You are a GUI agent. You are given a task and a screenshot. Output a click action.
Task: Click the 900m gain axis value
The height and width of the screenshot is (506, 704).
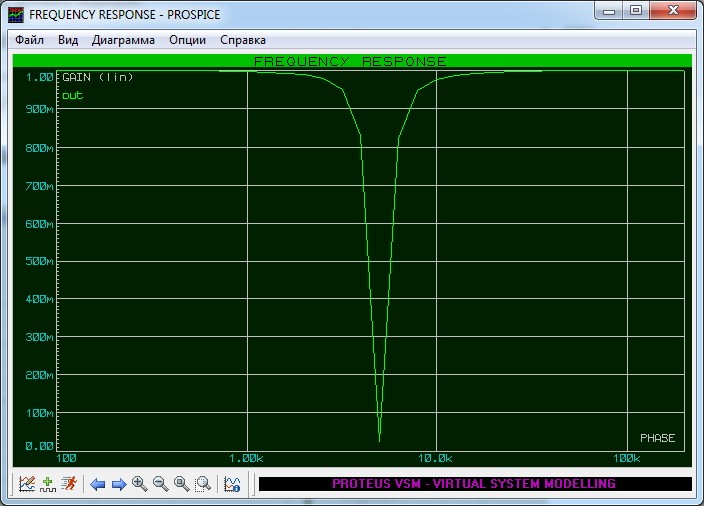40,109
